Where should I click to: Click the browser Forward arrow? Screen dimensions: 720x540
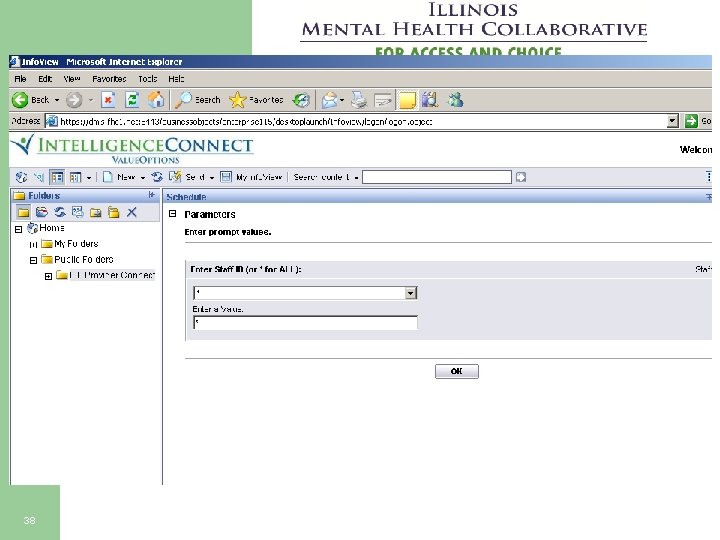pos(73,100)
